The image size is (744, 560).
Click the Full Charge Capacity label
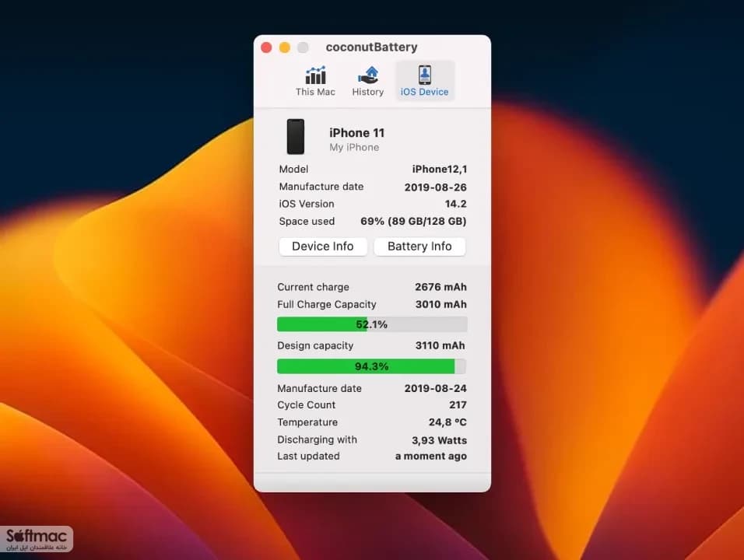coord(326,304)
